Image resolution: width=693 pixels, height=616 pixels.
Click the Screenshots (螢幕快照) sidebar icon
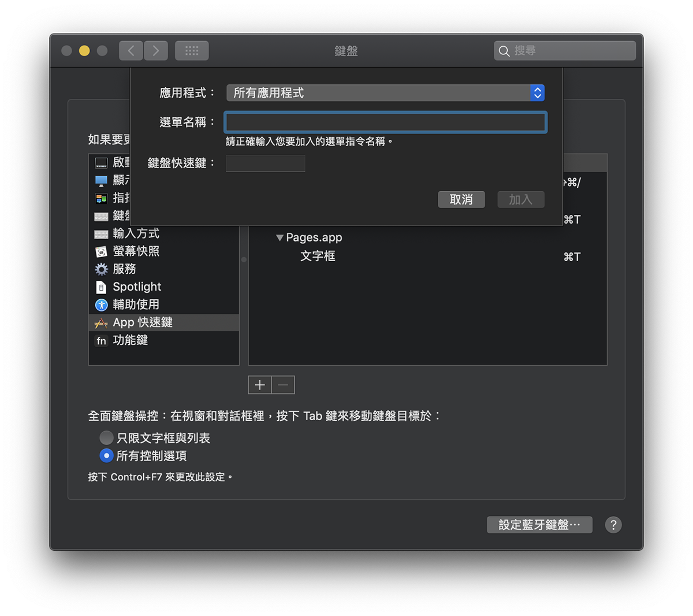click(x=101, y=251)
